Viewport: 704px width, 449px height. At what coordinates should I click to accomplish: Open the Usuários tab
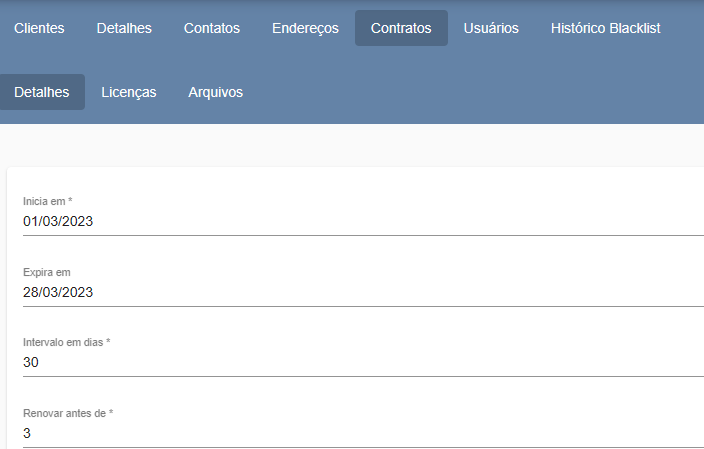coord(491,28)
